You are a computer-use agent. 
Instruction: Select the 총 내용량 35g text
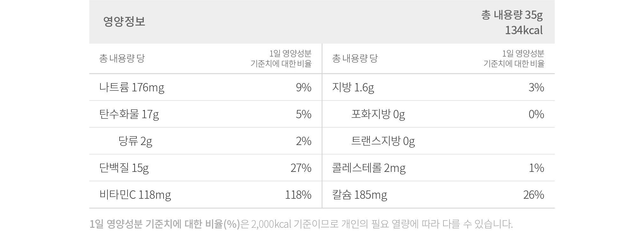tap(512, 15)
